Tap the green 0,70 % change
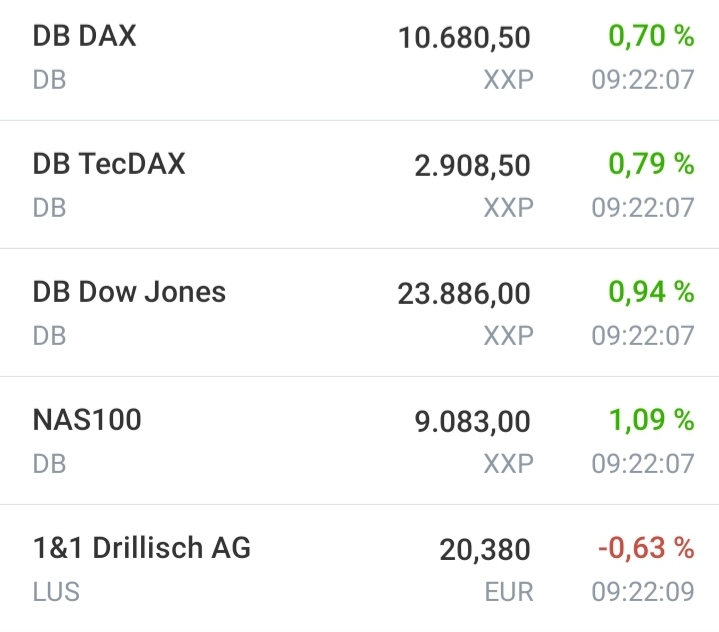 651,37
